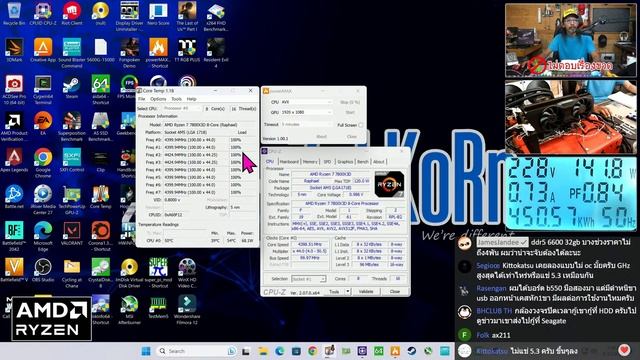Launch AS SSD Benchmark icon
The width and height of the screenshot is (640, 360).
pos(100,127)
